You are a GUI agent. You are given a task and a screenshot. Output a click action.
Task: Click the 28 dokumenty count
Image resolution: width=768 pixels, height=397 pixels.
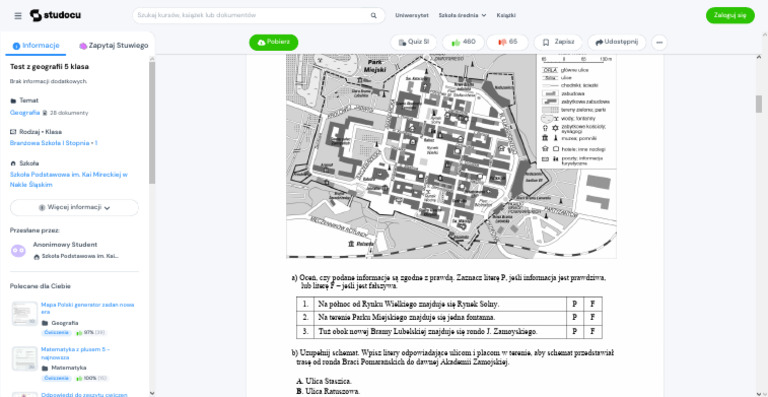click(x=69, y=113)
